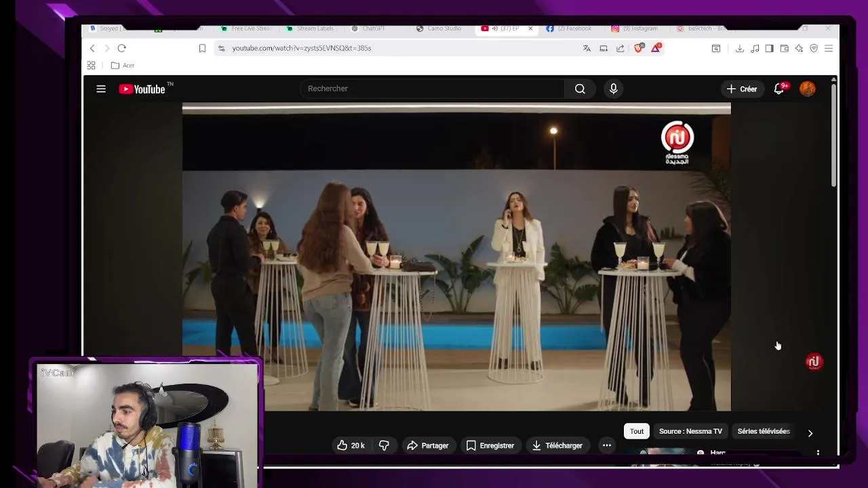Viewport: 868px width, 488px height.
Task: Open Acer bookmarks folder
Action: (123, 65)
